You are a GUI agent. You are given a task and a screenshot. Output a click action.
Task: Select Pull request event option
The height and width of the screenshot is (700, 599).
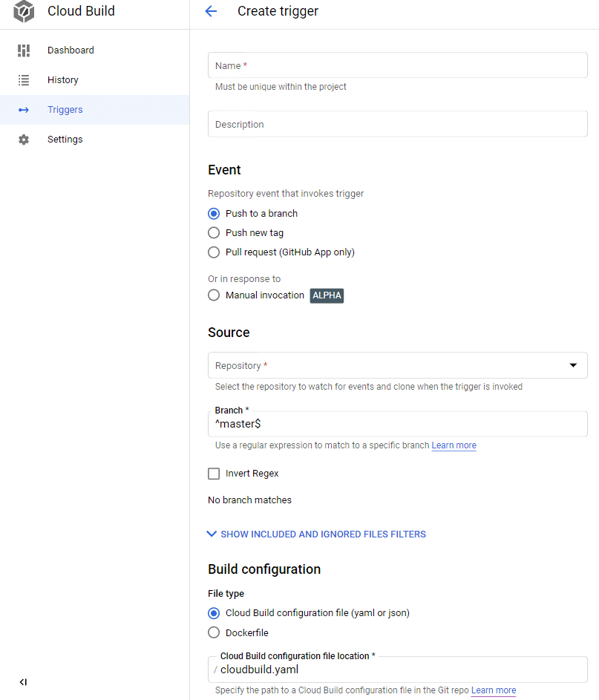(214, 252)
